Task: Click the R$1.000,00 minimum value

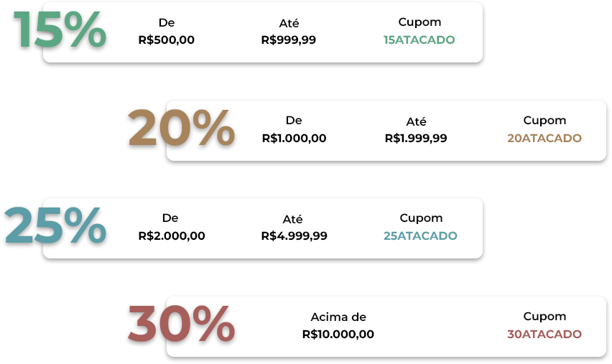Action: (294, 138)
